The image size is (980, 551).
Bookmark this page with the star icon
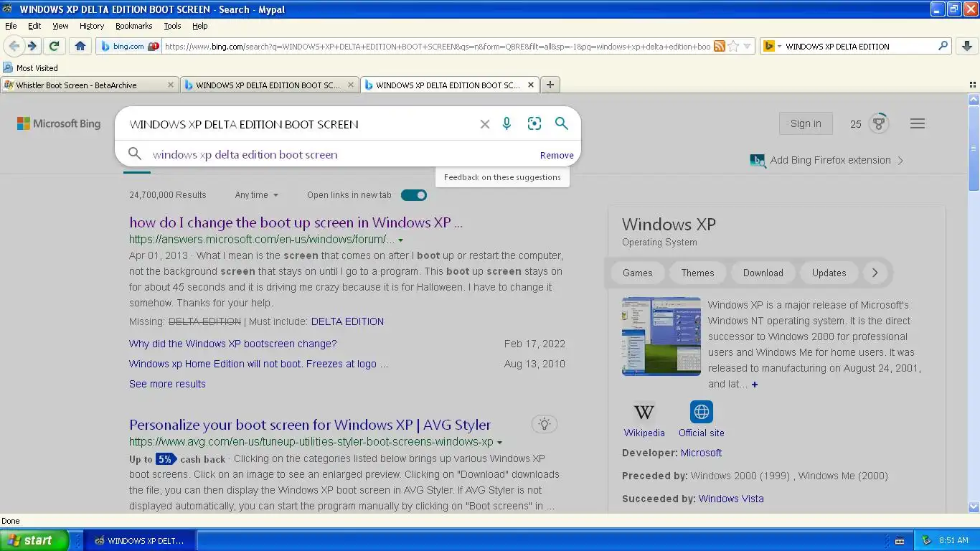point(733,46)
